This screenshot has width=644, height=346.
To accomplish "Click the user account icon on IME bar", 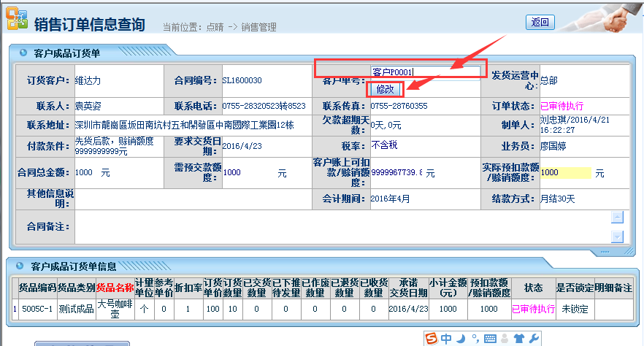I will point(505,339).
